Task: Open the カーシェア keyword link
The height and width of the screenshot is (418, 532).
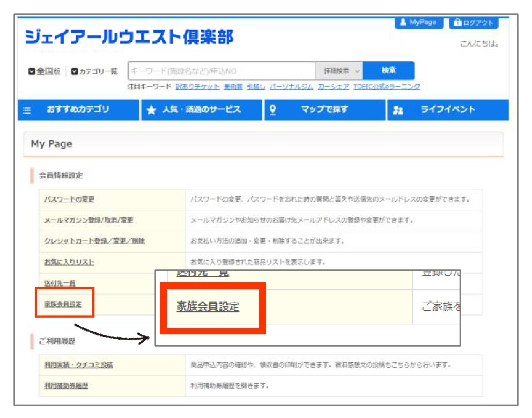Action: point(333,87)
